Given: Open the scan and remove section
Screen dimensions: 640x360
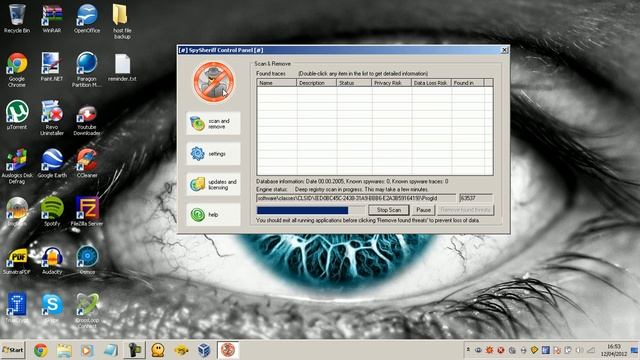Looking at the screenshot, I should coord(213,124).
